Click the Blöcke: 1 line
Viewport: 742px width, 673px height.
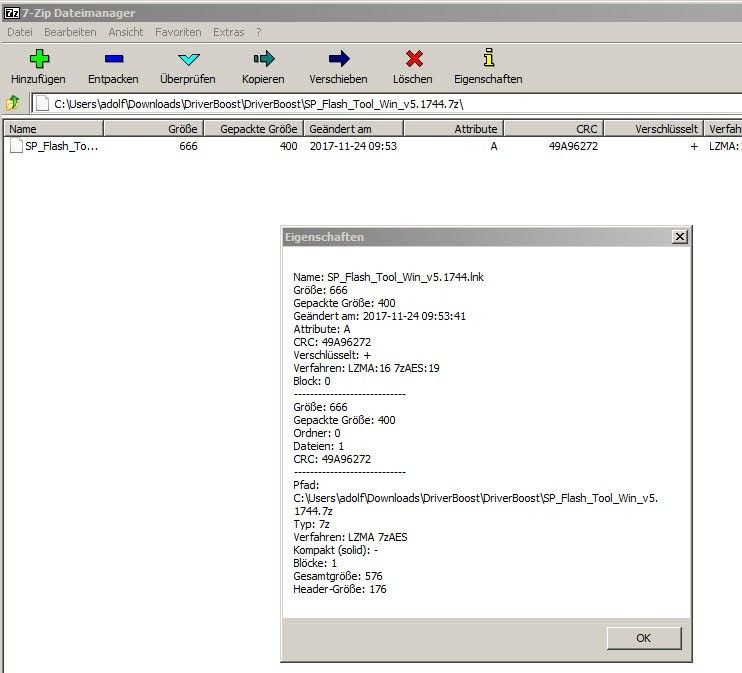click(x=315, y=563)
